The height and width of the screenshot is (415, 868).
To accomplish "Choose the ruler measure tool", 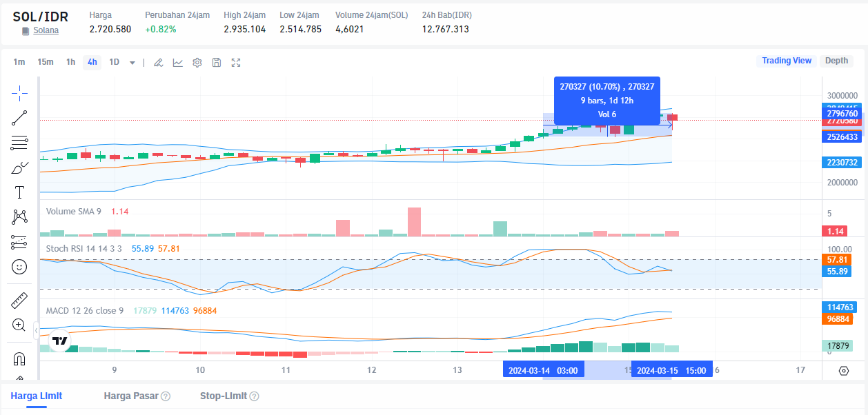I will pyautogui.click(x=19, y=301).
